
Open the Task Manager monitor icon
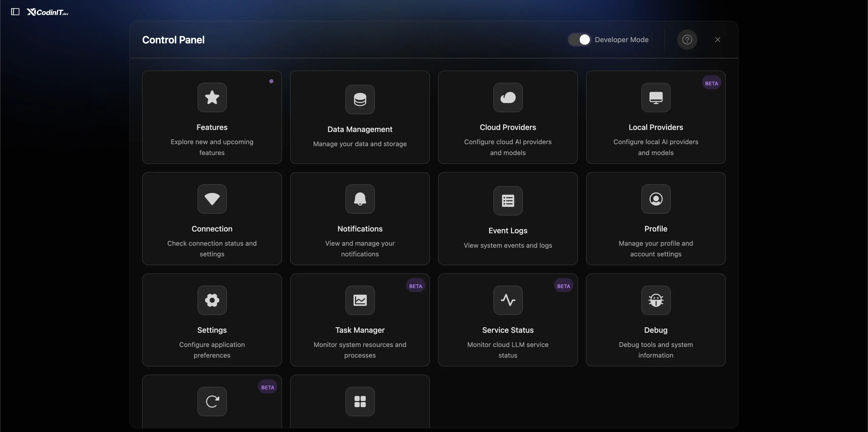360,300
